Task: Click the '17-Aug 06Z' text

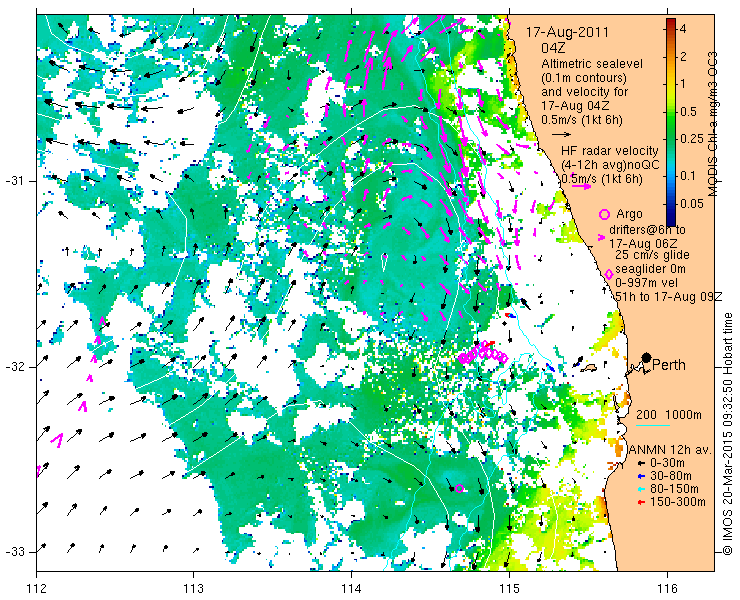Action: 643,244
